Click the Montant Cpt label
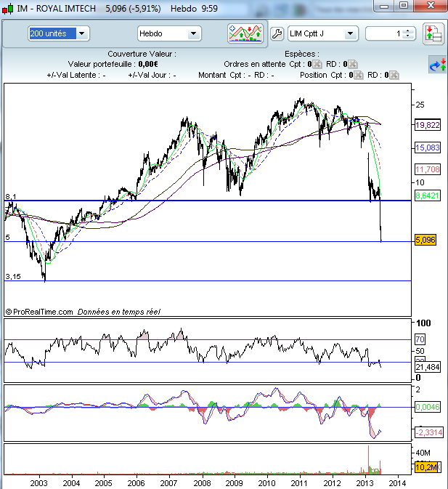The image size is (448, 489). coord(224,75)
